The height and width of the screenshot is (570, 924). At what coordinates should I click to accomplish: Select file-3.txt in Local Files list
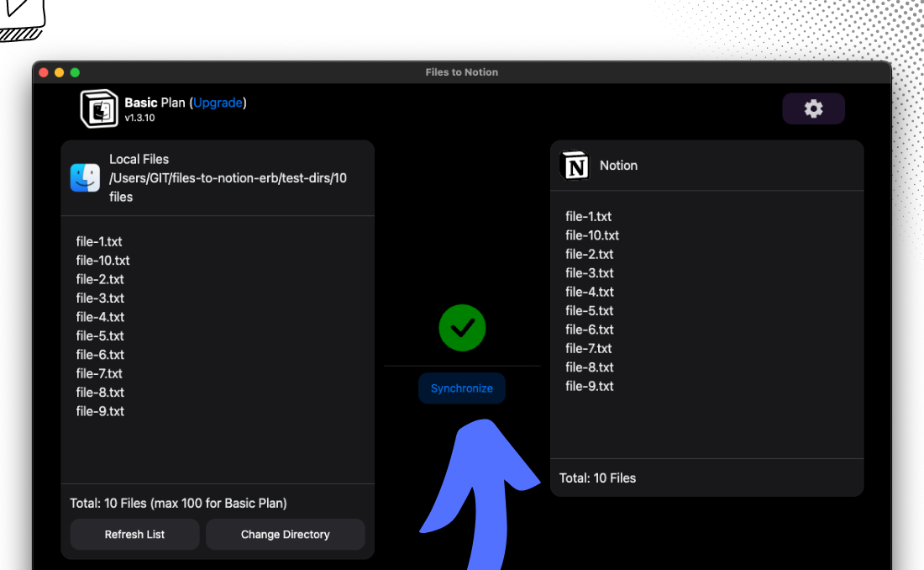coord(100,298)
